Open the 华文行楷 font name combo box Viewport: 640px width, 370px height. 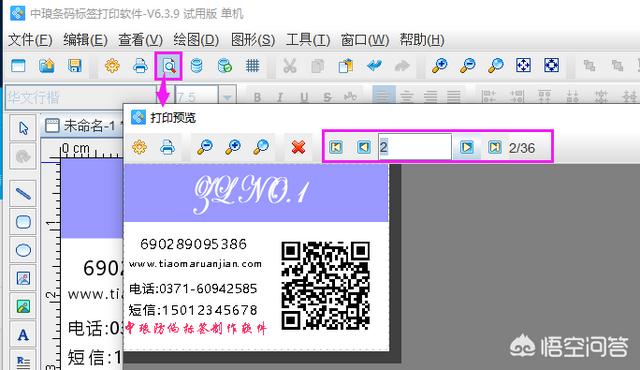[x=82, y=97]
